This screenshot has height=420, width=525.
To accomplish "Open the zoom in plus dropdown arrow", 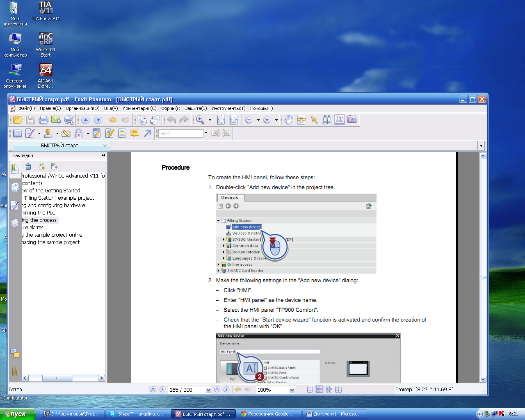I will pos(276,120).
